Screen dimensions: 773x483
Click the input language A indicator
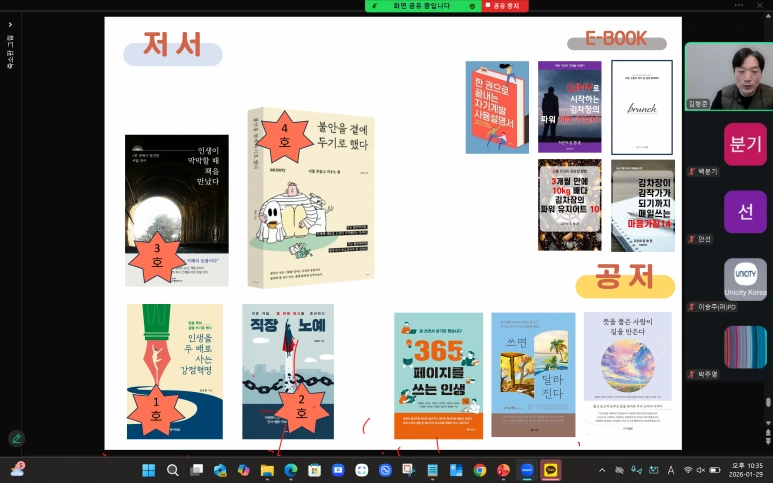(670, 470)
